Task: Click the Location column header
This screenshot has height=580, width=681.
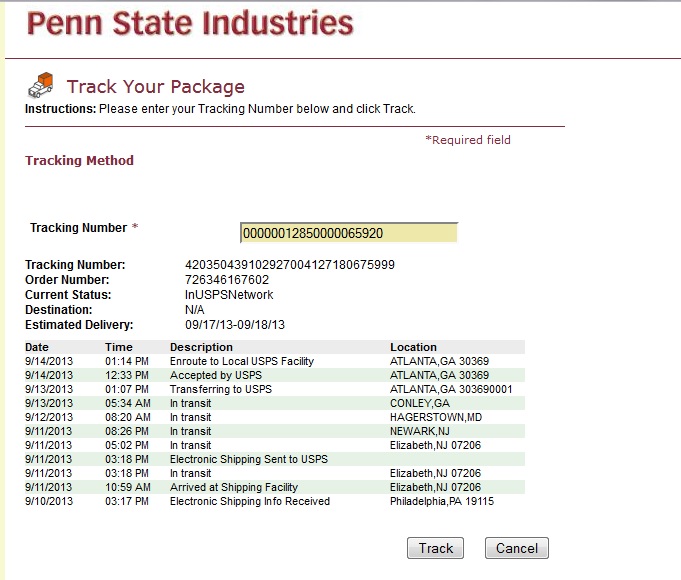Action: [413, 347]
